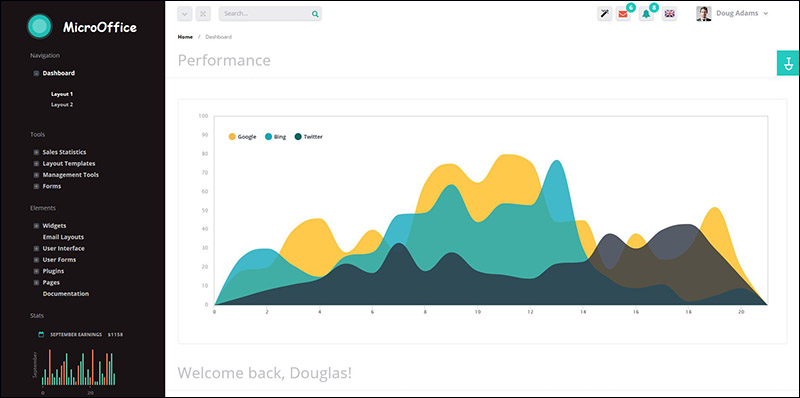Open the Doug Adams user dropdown

pos(742,14)
